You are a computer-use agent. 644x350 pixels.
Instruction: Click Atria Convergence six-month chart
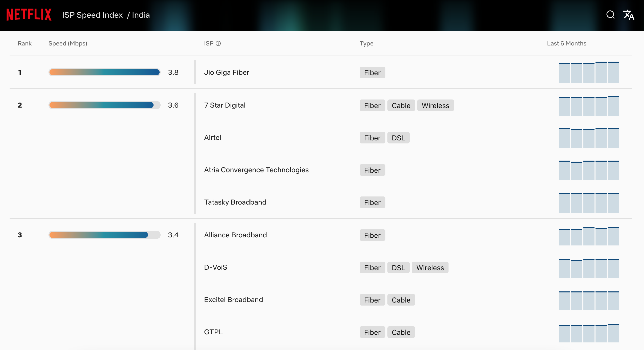(x=589, y=170)
